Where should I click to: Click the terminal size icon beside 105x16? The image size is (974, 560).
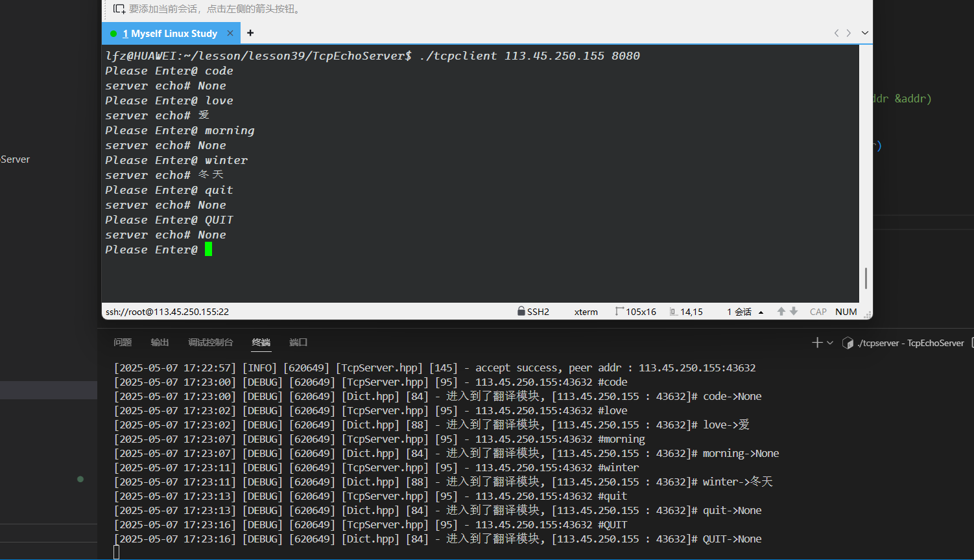(x=619, y=311)
